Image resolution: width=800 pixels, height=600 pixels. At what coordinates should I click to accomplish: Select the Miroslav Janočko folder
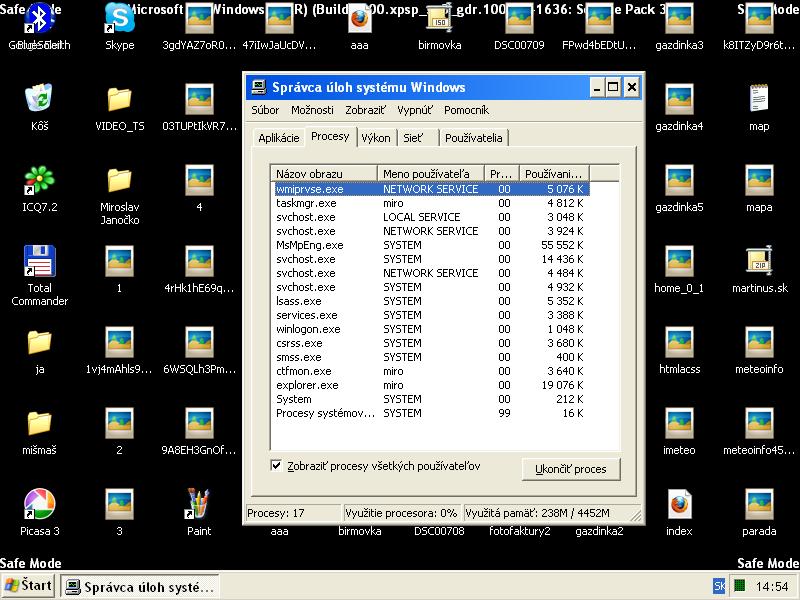click(x=119, y=180)
